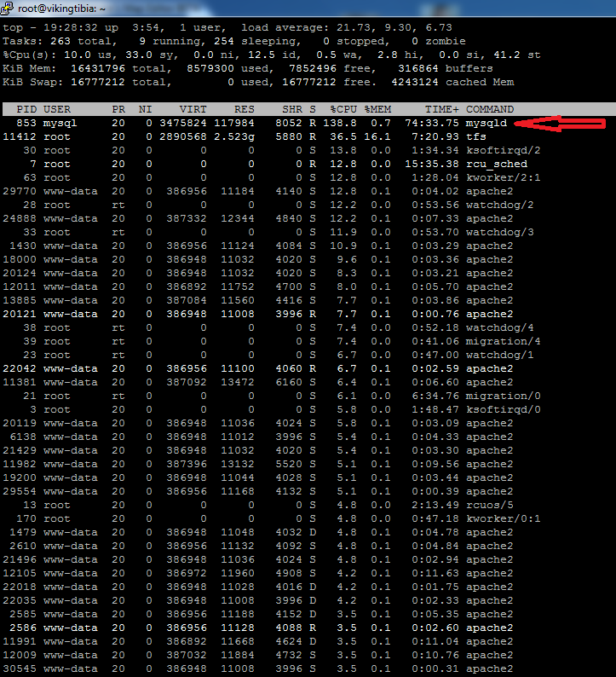Screen dimensions: 616x677
Task: Click the watchdog/3 process name
Action: [499, 232]
